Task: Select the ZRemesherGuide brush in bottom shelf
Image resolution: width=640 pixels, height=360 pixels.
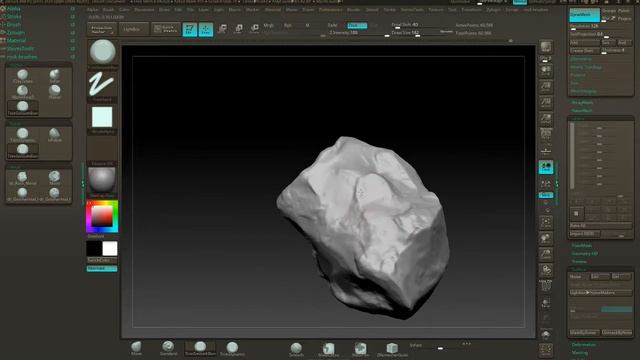Action: point(392,349)
